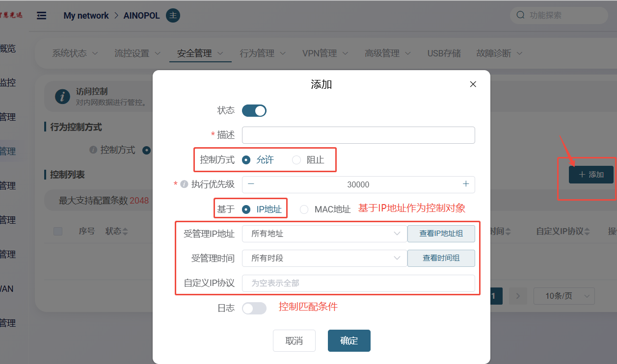Select the 阻止 radio button

tap(296, 160)
